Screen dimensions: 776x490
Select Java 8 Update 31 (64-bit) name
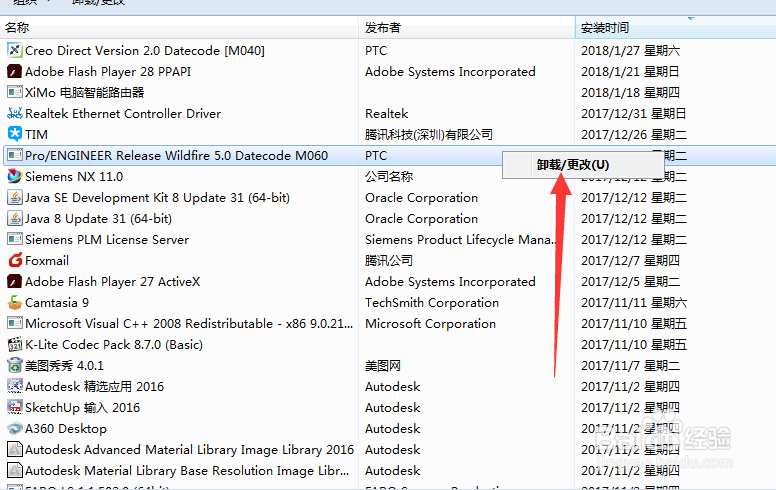98,218
